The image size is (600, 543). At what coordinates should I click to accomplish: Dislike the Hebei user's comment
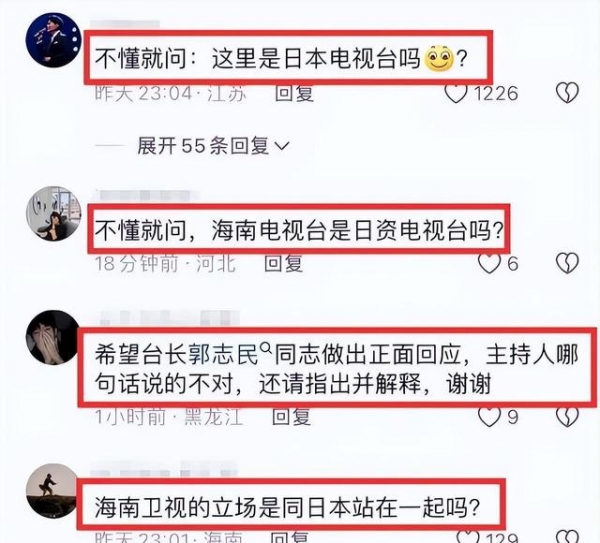click(567, 263)
